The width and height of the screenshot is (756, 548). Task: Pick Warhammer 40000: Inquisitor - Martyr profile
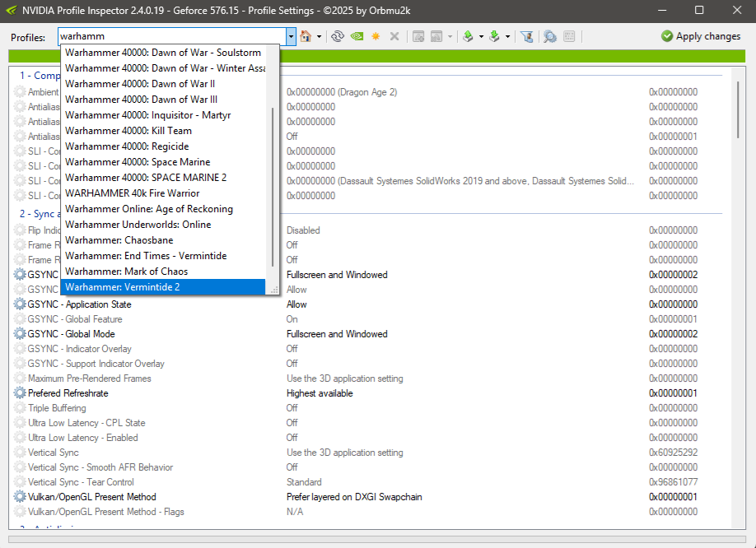[163, 115]
